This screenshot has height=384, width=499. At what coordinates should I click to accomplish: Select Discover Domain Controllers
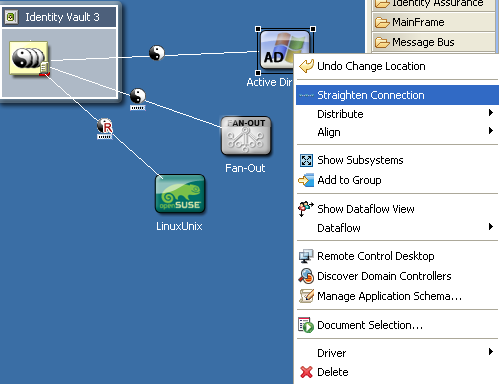tap(397, 276)
